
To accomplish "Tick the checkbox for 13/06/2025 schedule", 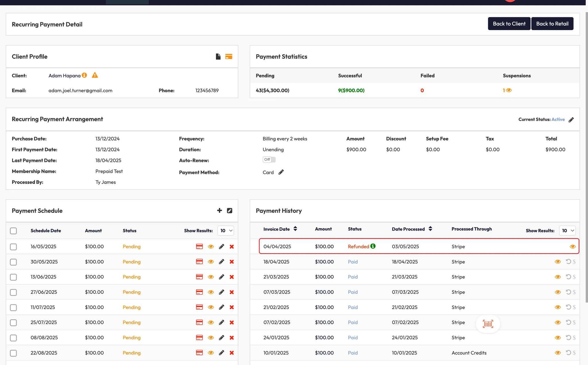I will coord(13,277).
